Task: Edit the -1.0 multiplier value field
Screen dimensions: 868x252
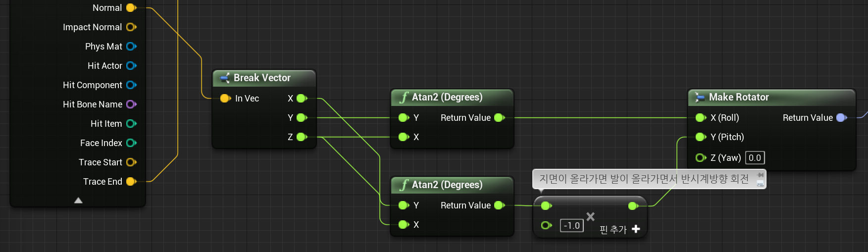Action: (x=572, y=226)
